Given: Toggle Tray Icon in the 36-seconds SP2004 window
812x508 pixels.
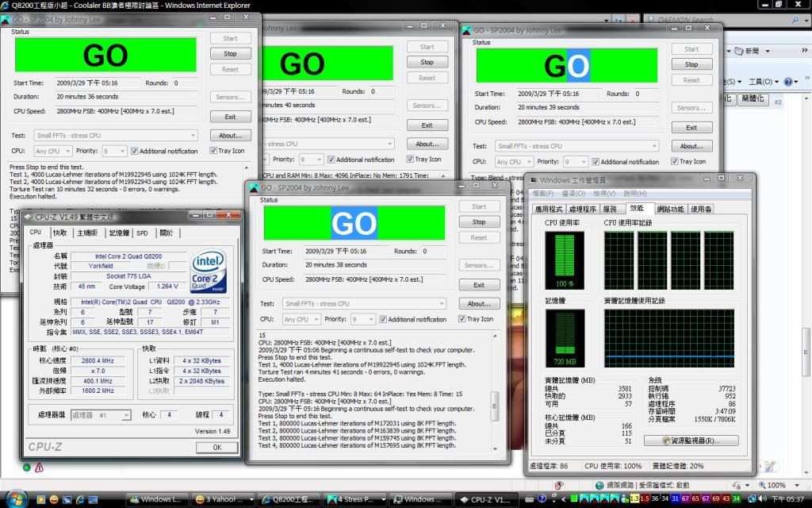Looking at the screenshot, I should [213, 150].
